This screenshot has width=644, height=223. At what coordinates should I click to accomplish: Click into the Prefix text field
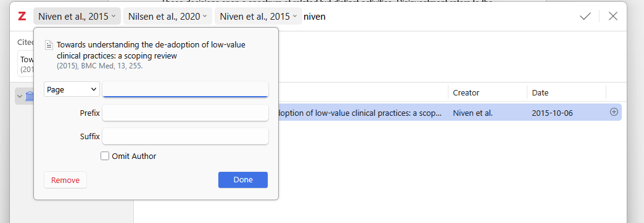pos(185,113)
